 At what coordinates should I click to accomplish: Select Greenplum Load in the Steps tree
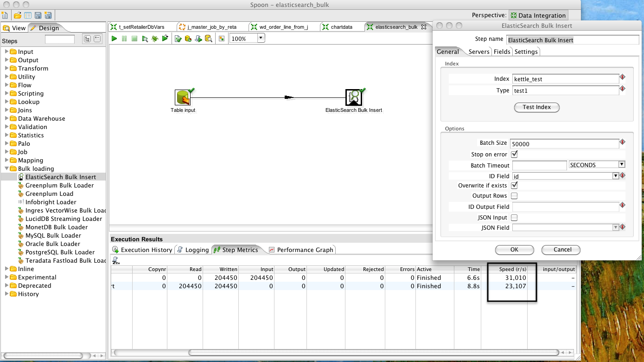[x=49, y=194]
